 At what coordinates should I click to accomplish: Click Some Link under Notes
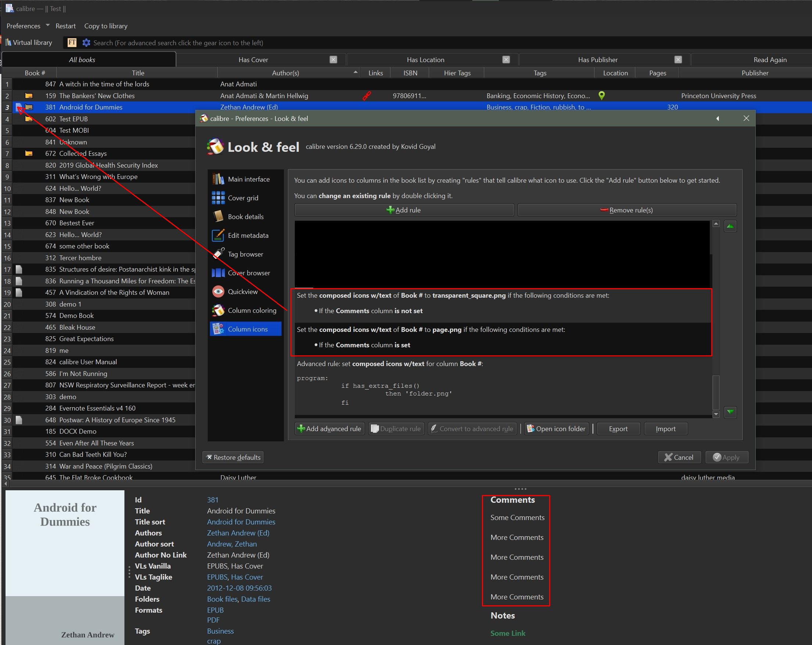[x=508, y=633]
